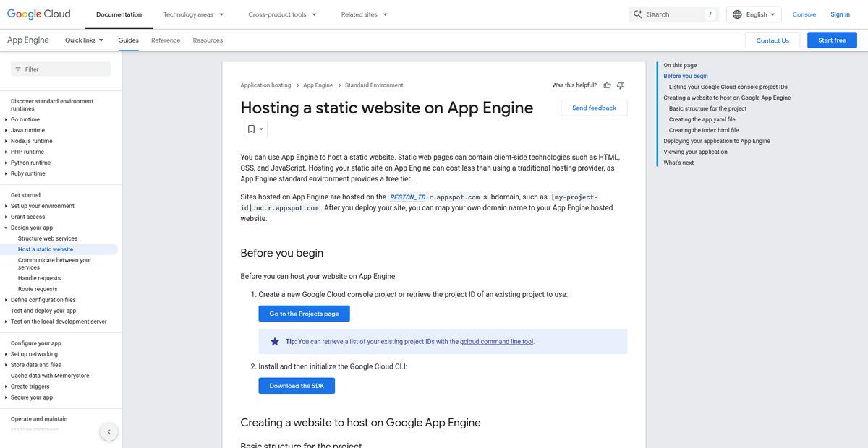
Task: Open Structure web services page
Action: click(x=48, y=238)
